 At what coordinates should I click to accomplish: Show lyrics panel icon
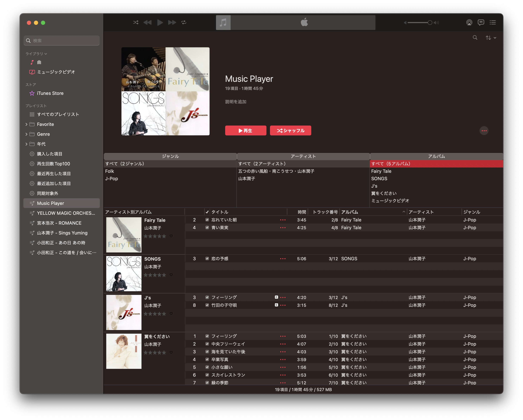(481, 23)
